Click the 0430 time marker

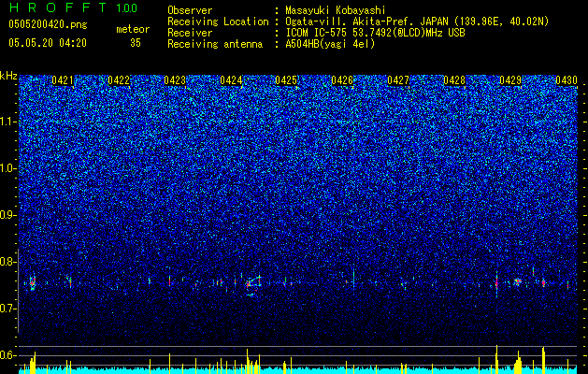click(566, 80)
